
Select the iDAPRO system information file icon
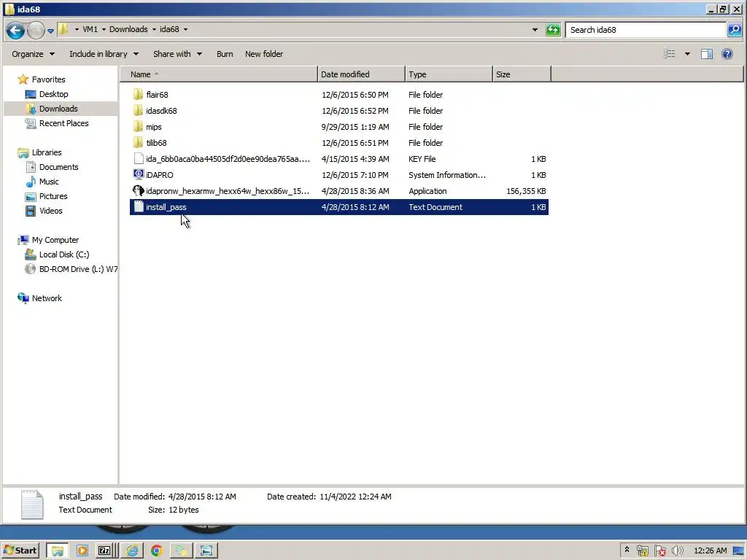click(138, 175)
